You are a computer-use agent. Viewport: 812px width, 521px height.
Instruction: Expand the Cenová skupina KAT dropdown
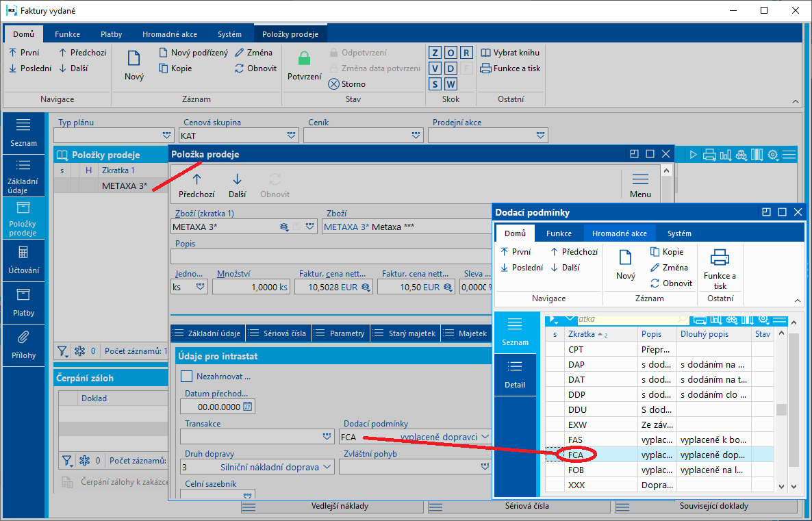click(291, 136)
